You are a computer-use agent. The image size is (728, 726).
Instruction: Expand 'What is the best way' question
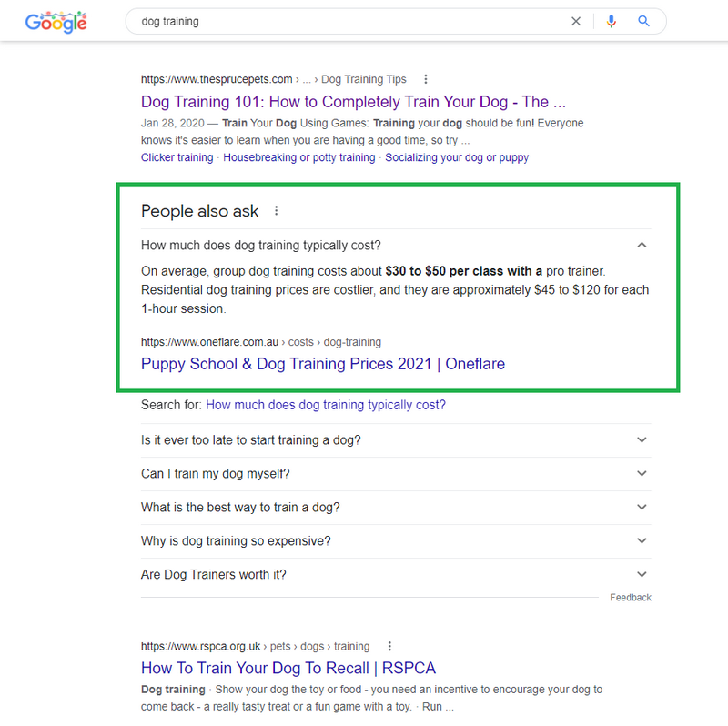[396, 508]
